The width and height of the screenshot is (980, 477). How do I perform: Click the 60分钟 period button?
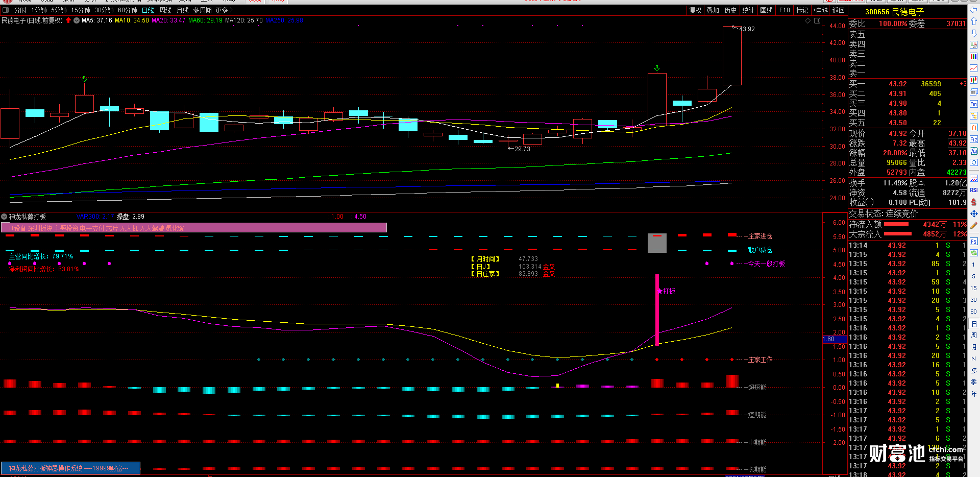tap(128, 10)
